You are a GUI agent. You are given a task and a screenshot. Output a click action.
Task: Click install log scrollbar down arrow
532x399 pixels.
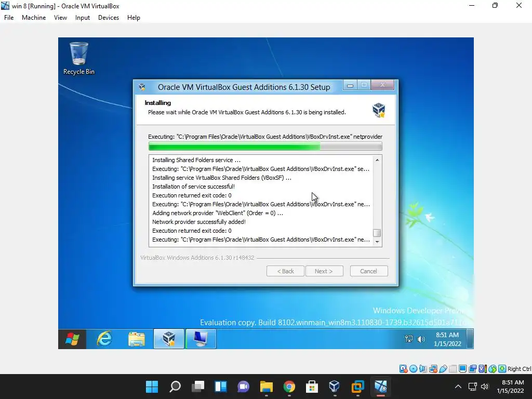[377, 242]
